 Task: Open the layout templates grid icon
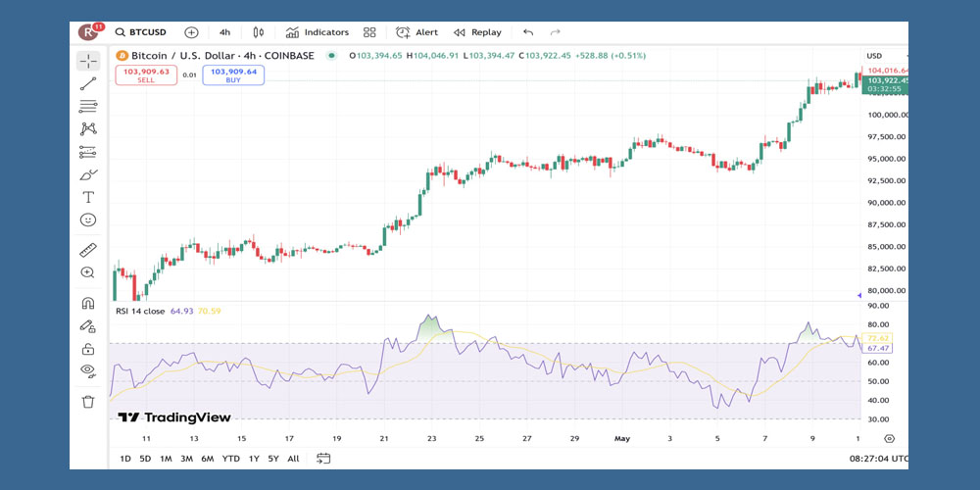click(x=369, y=32)
